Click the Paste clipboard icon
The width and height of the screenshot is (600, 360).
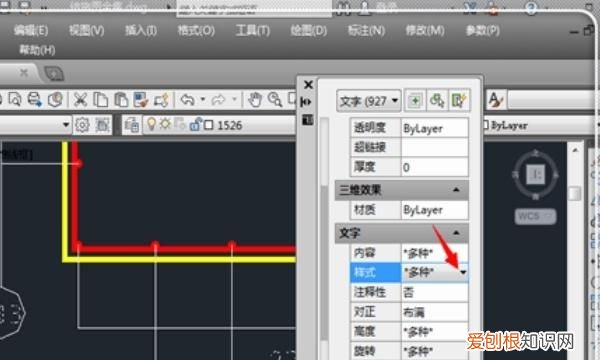coord(121,99)
